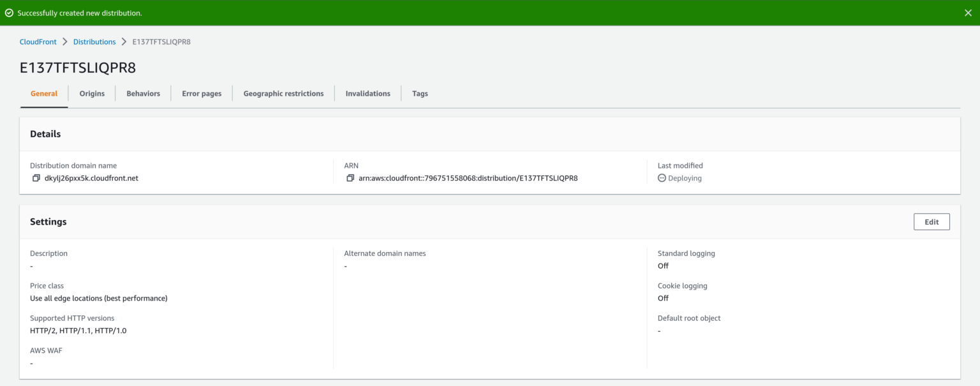Switch to the Origins tab
Screen dimensions: 980x386
pyautogui.click(x=92, y=93)
